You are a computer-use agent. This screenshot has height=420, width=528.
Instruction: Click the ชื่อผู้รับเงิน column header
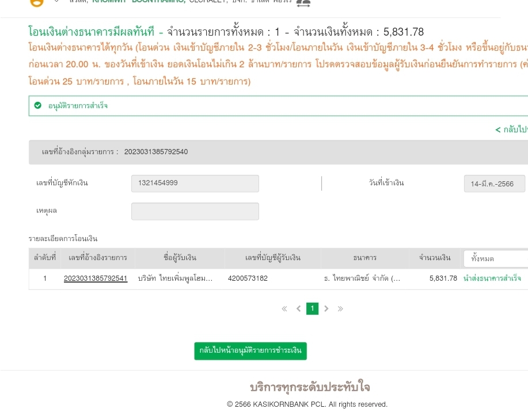pos(180,258)
